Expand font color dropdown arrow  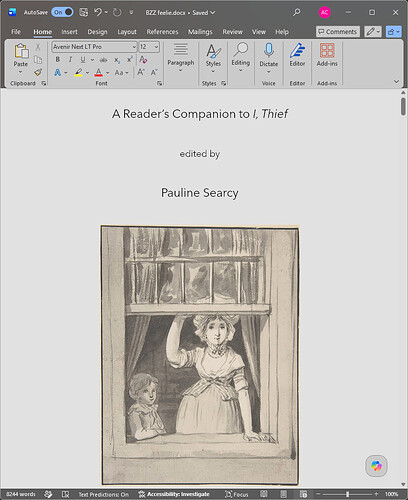coord(107,72)
